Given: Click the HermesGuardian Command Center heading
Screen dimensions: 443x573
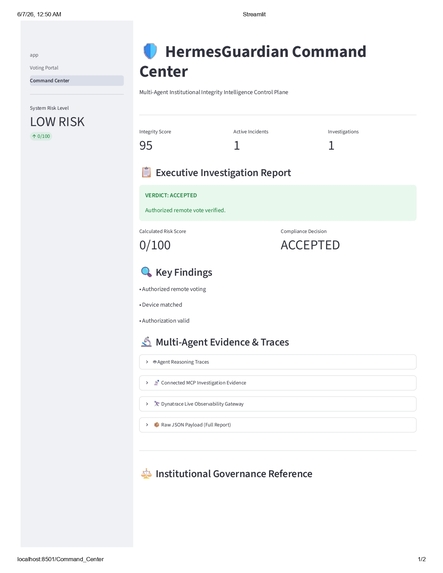Looking at the screenshot, I should tap(253, 61).
